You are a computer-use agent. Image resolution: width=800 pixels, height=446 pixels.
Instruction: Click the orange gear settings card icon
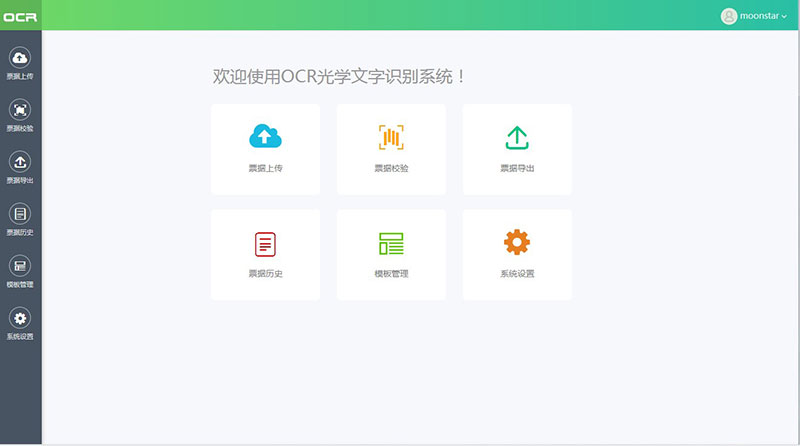click(517, 242)
